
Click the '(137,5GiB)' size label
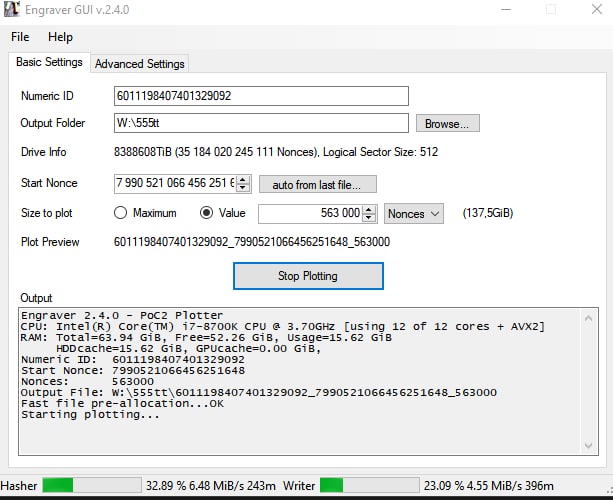click(x=488, y=213)
